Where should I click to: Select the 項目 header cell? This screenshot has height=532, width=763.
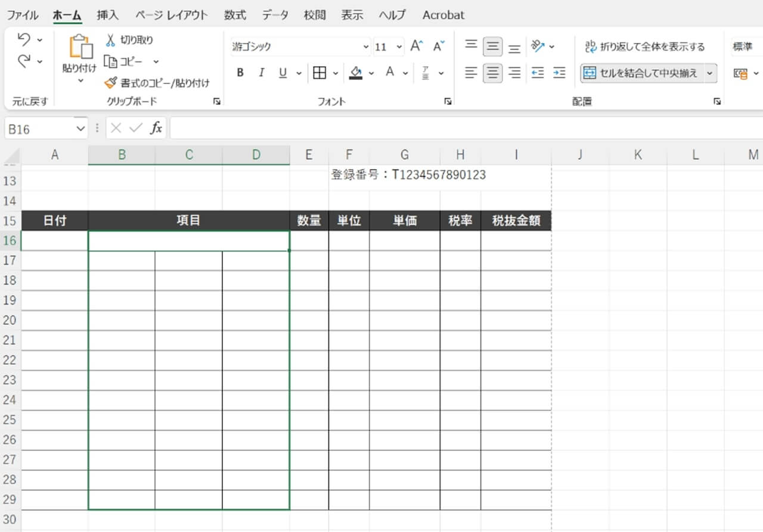pyautogui.click(x=188, y=220)
